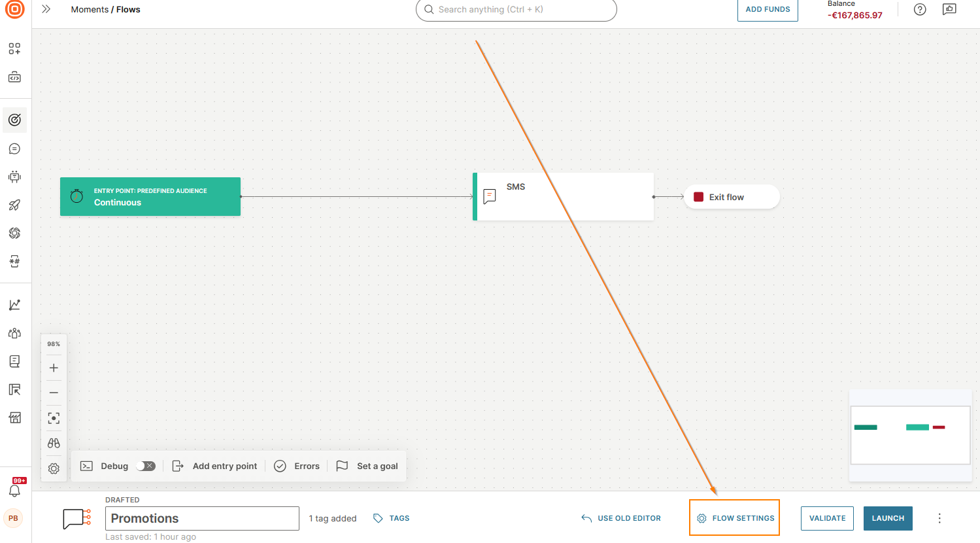Click the Errors check control in bottom toolbar
The height and width of the screenshot is (543, 980).
click(297, 466)
